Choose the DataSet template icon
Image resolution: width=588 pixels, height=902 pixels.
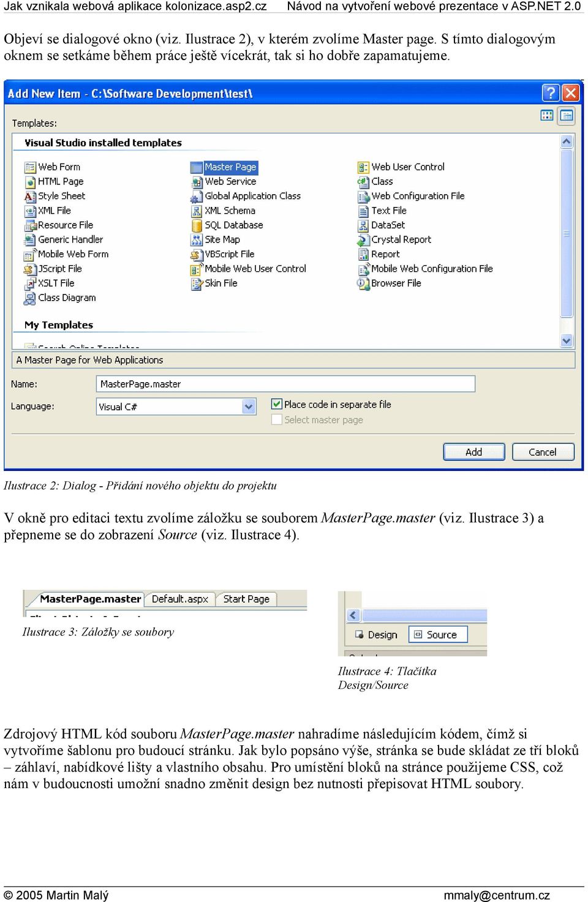pyautogui.click(x=363, y=225)
